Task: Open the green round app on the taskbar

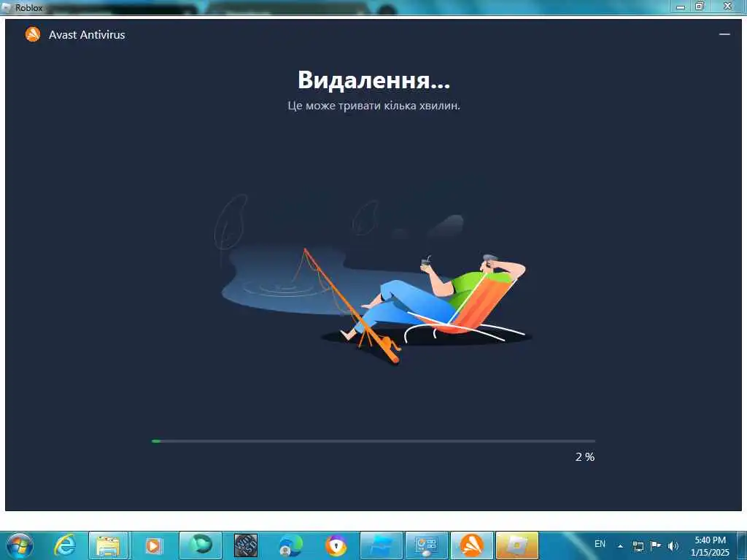Action: tap(200, 545)
